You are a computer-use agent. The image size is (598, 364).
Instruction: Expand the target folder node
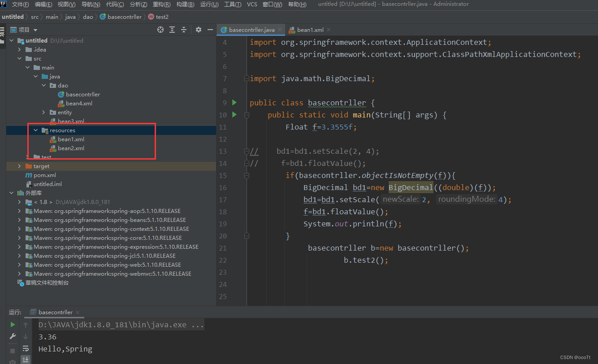(19, 166)
